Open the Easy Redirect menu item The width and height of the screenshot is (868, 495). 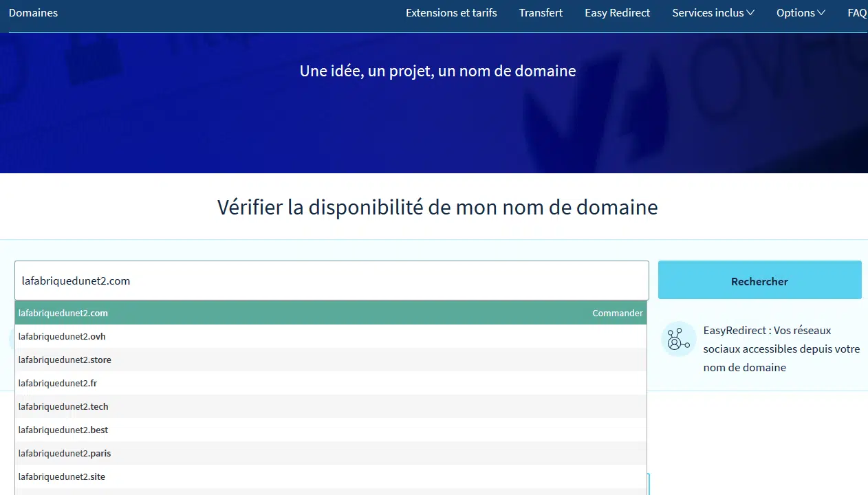coord(617,13)
